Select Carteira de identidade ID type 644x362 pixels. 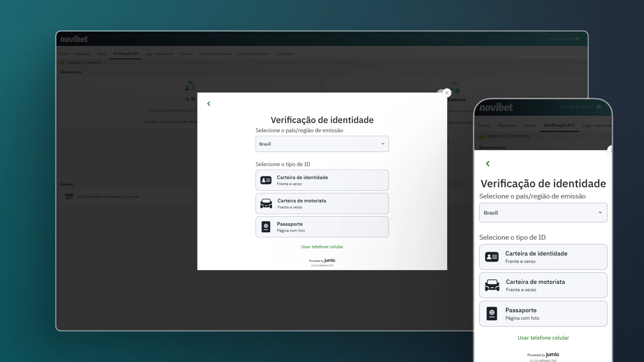tap(322, 180)
